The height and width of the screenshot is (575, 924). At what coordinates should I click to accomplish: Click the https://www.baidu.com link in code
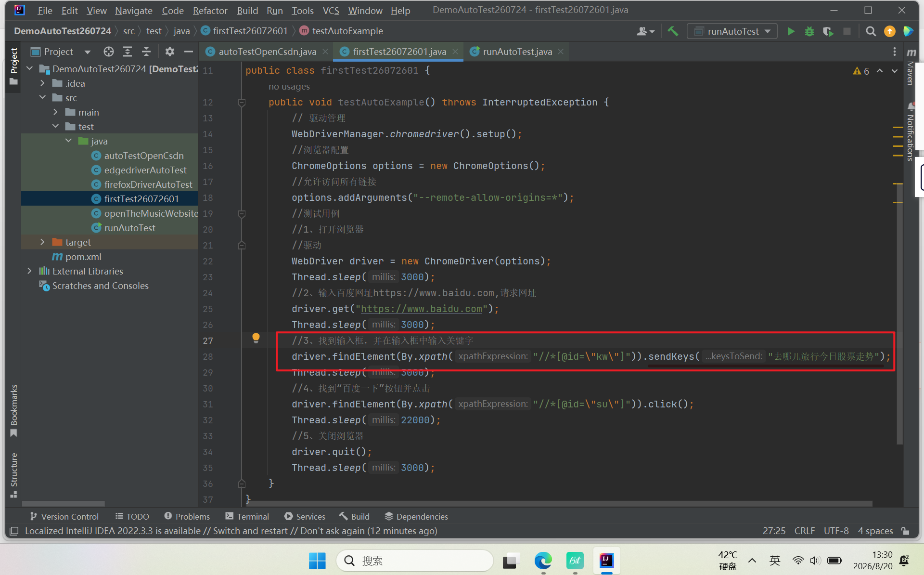click(422, 309)
